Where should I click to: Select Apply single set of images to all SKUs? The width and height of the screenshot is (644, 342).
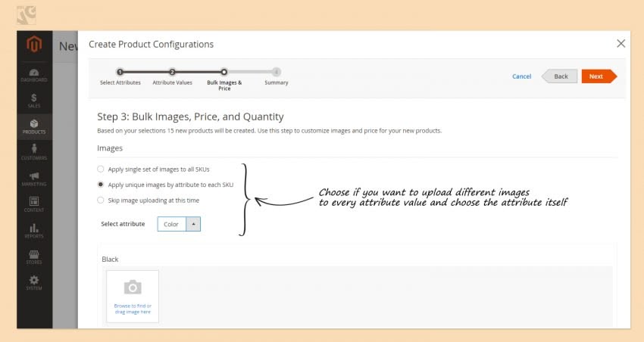101,169
